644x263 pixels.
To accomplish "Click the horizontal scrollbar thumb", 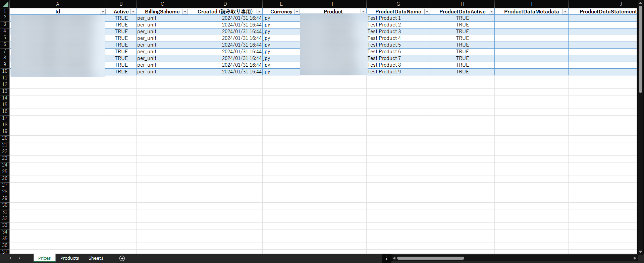I will pos(431,258).
